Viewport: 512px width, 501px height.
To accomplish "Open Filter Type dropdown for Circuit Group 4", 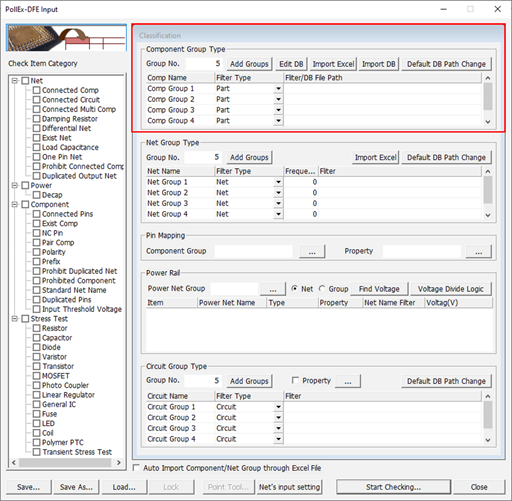I will [x=278, y=439].
